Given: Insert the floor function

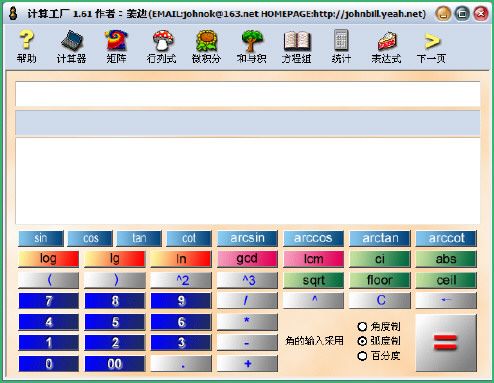Looking at the screenshot, I should [x=380, y=280].
